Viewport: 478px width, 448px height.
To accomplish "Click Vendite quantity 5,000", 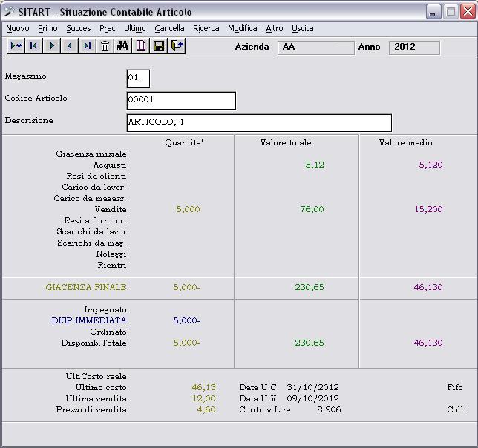I will coord(188,209).
